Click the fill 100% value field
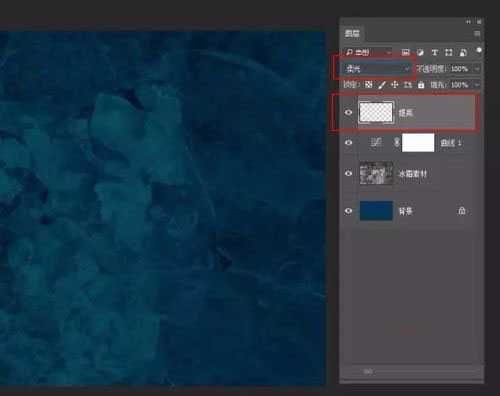The width and height of the screenshot is (500, 396). (460, 85)
